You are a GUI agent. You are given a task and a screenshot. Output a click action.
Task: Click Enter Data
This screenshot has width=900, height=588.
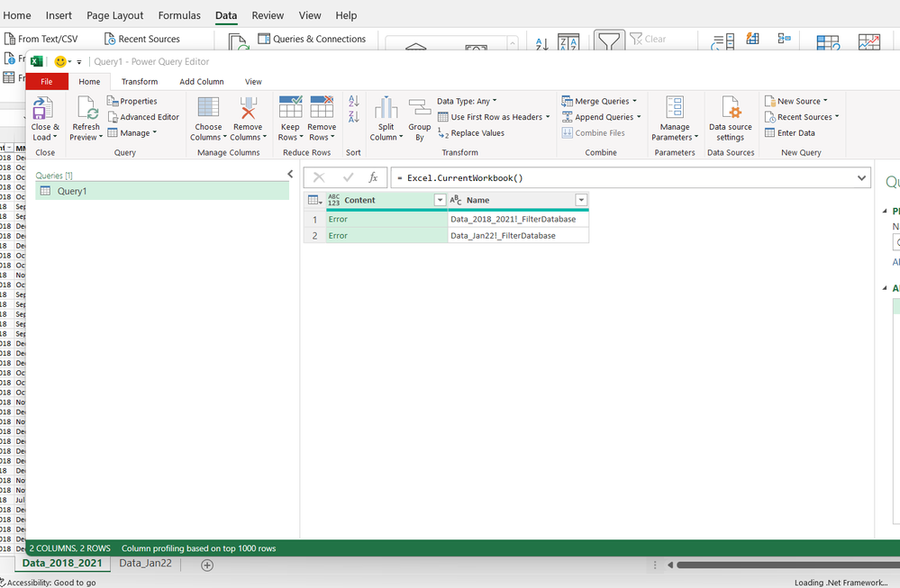pos(790,133)
